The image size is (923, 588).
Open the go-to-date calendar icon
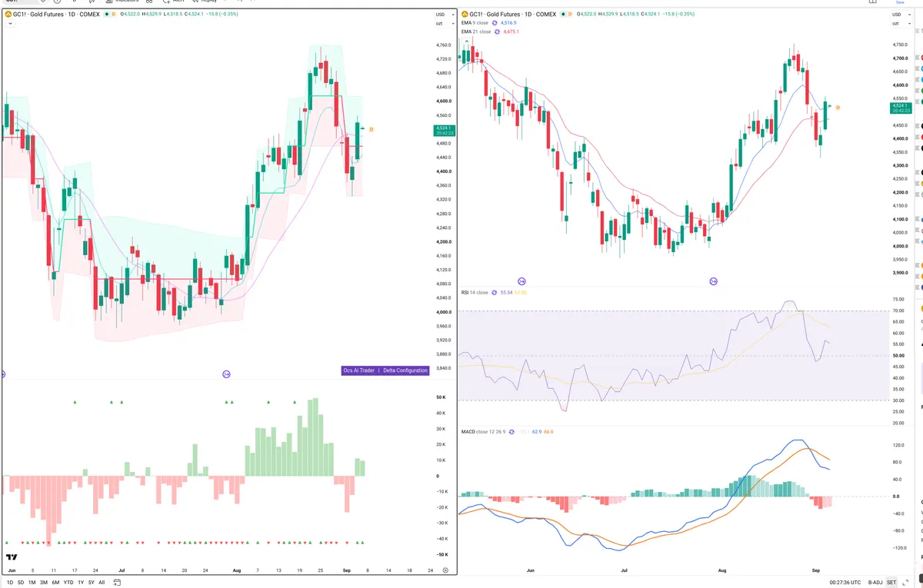(x=116, y=583)
